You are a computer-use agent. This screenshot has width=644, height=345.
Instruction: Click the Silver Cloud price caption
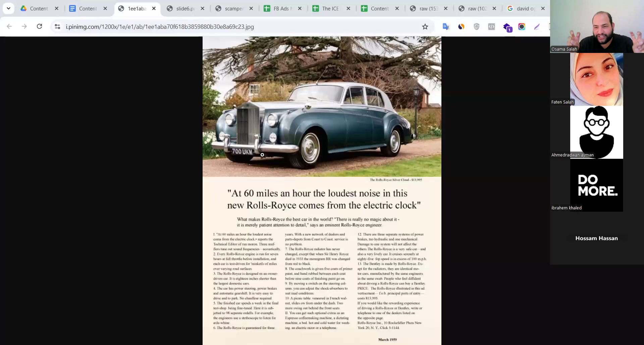coord(396,180)
